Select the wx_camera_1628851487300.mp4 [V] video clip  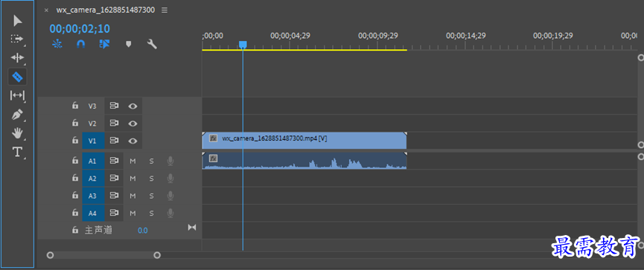pyautogui.click(x=304, y=141)
